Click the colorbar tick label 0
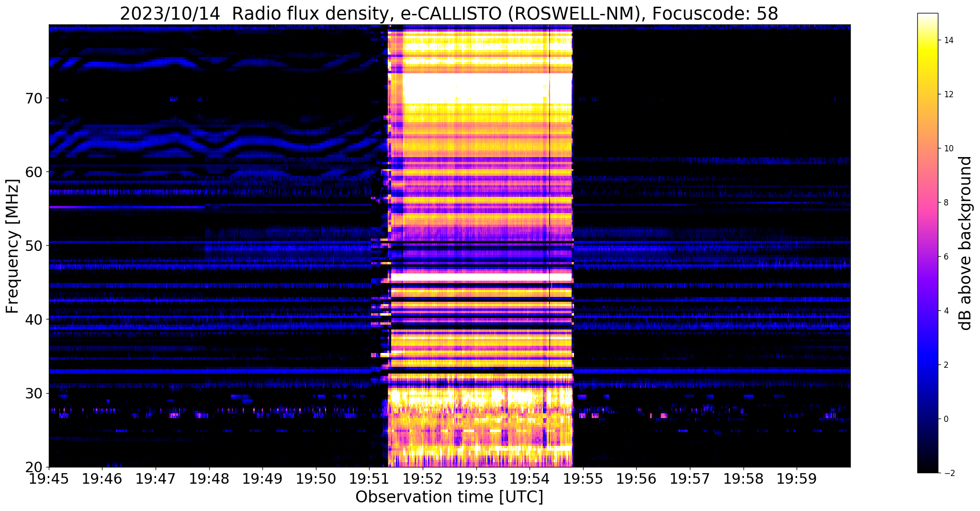Viewport: 980px width, 511px height. (x=945, y=419)
